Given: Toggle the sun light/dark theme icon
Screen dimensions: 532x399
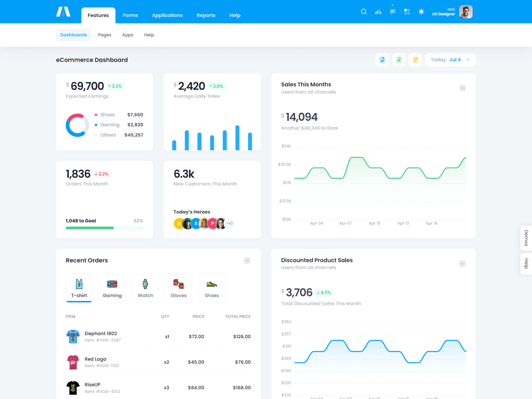Looking at the screenshot, I should point(421,12).
